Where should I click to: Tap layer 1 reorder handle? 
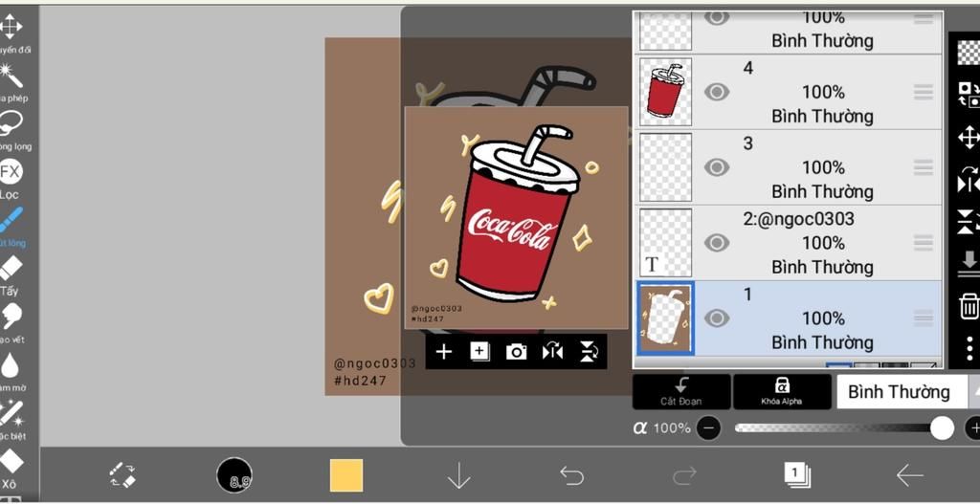point(924,318)
